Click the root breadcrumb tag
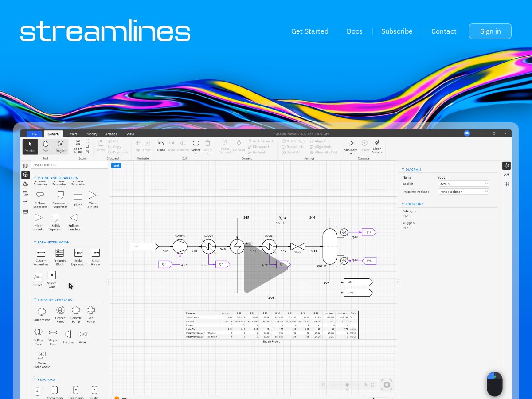532x399 pixels. click(116, 165)
